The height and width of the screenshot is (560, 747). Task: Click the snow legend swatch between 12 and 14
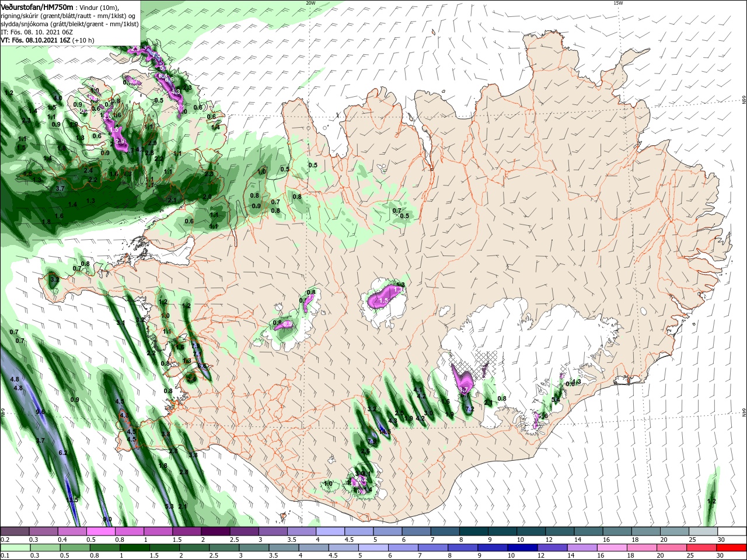[558, 531]
